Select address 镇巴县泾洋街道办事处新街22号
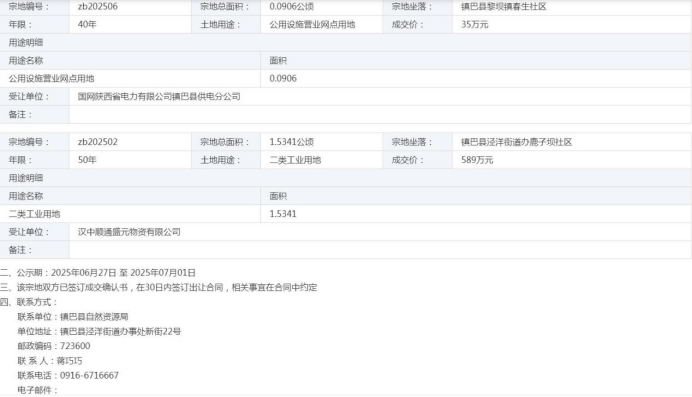Screen dimensions: 692x397 120,331
